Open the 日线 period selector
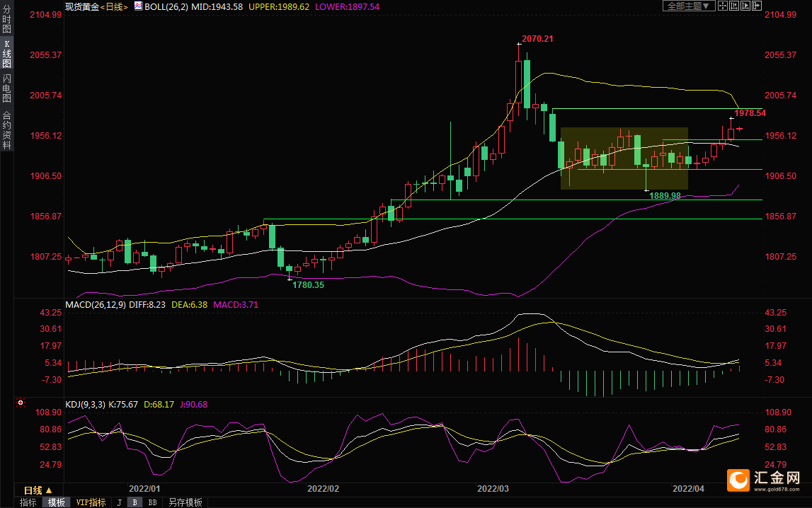Image resolution: width=812 pixels, height=508 pixels. point(38,490)
